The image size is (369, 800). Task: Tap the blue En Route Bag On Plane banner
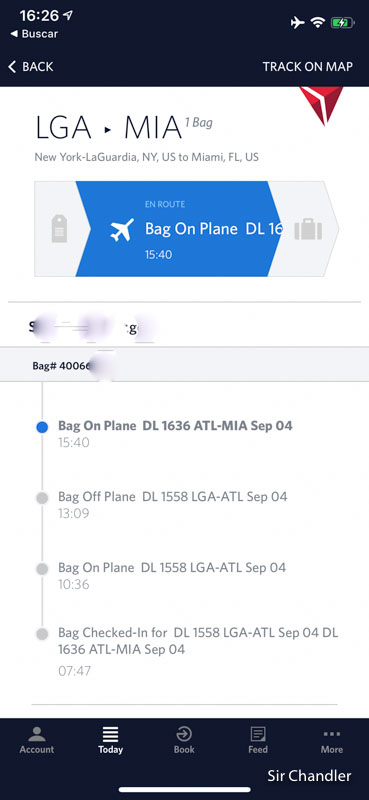[x=179, y=229]
